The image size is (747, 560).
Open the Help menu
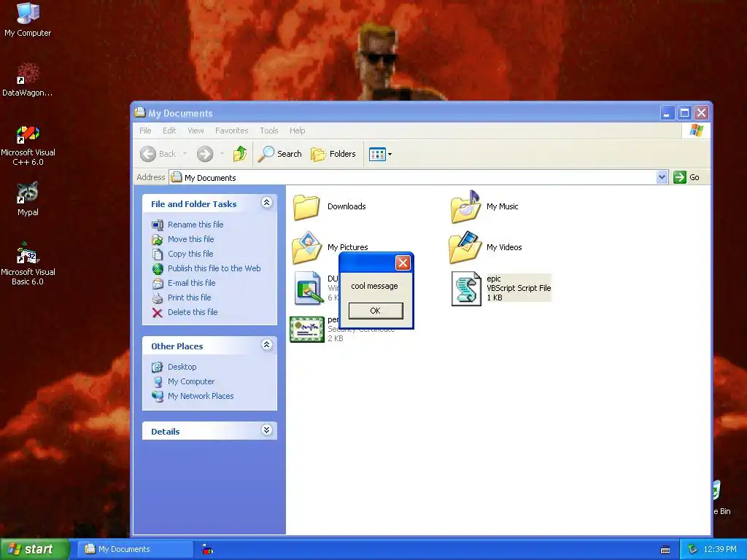(x=298, y=131)
